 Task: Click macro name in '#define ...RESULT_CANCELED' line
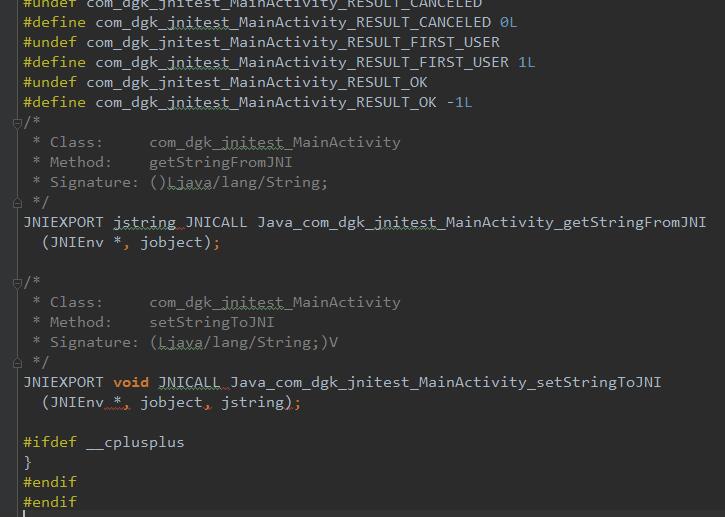click(x=293, y=23)
